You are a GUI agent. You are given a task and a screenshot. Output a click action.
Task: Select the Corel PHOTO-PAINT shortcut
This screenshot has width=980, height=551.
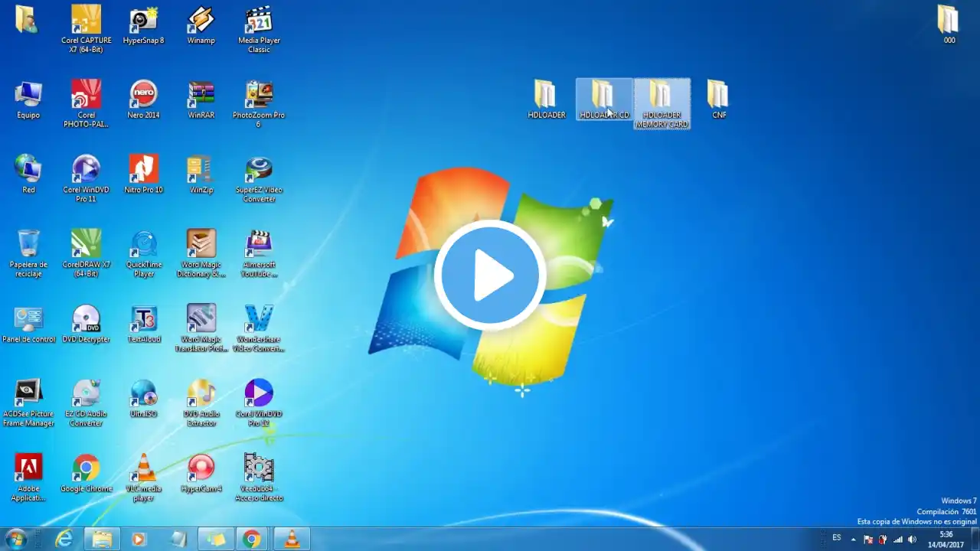tap(86, 104)
